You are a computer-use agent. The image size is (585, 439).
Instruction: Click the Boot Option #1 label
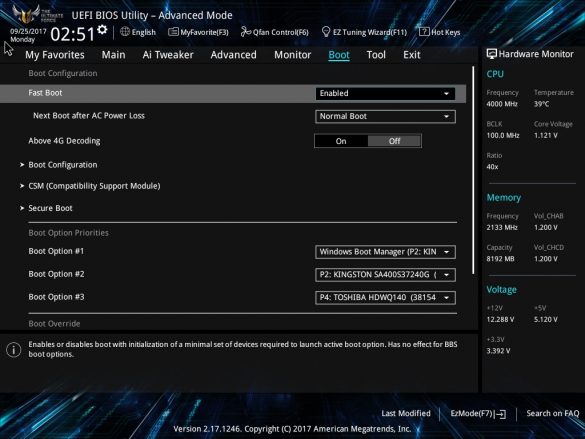(x=56, y=251)
